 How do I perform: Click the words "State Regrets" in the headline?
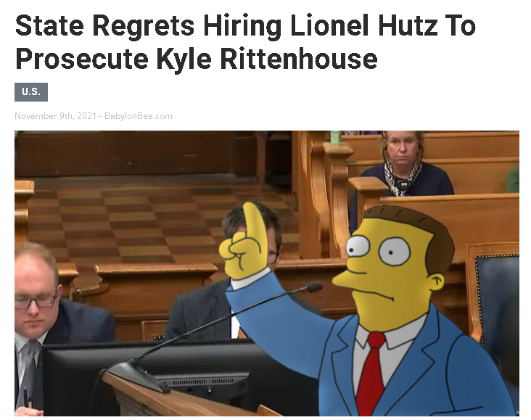[x=104, y=27]
